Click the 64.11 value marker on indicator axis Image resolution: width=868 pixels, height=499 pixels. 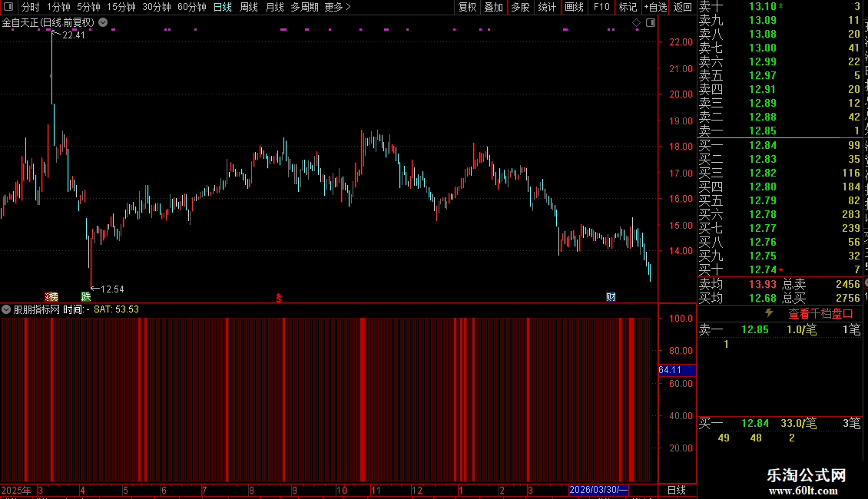click(677, 370)
